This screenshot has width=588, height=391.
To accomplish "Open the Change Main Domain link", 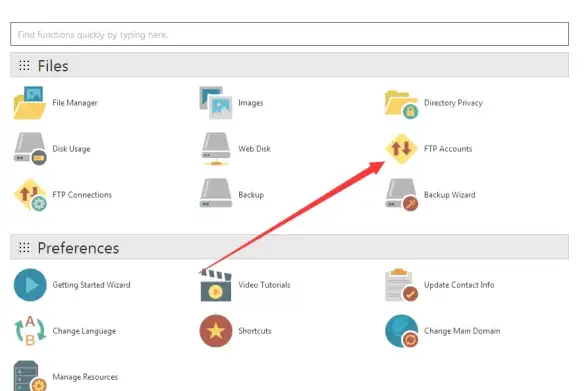I will [x=462, y=331].
